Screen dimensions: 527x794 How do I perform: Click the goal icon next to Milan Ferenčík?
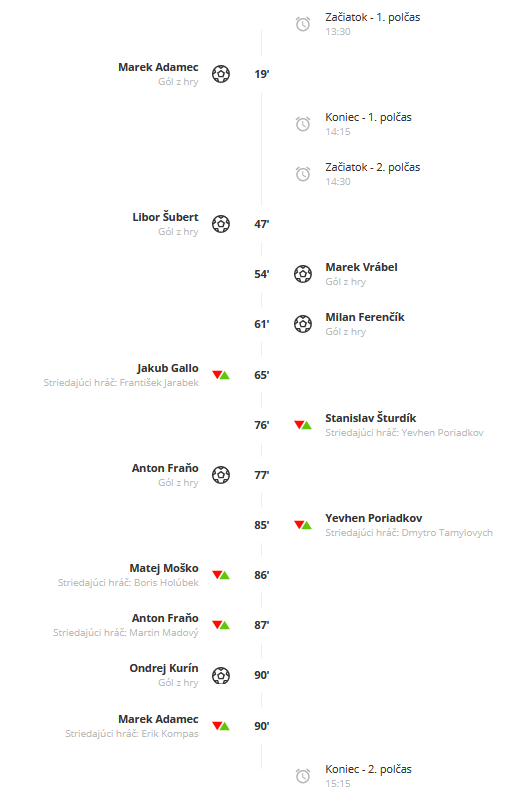point(303,324)
